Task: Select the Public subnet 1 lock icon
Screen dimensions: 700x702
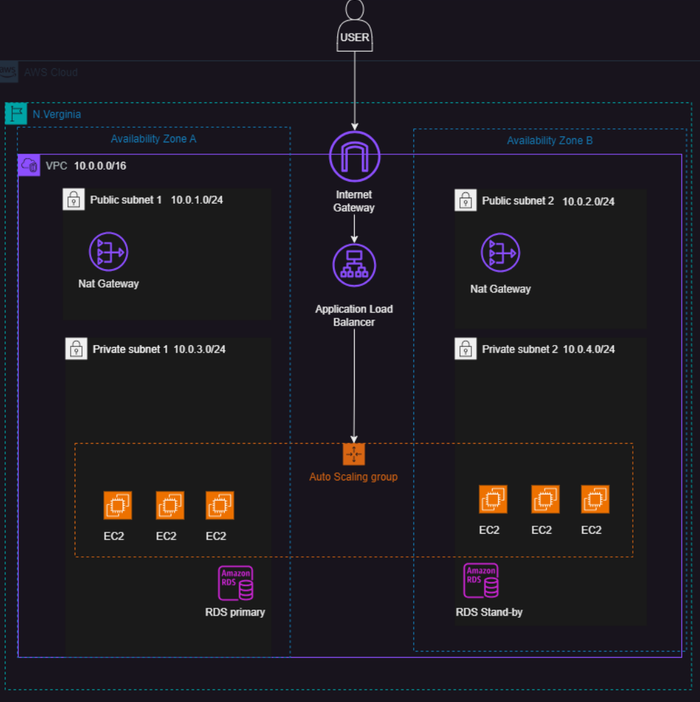Action: [x=73, y=199]
